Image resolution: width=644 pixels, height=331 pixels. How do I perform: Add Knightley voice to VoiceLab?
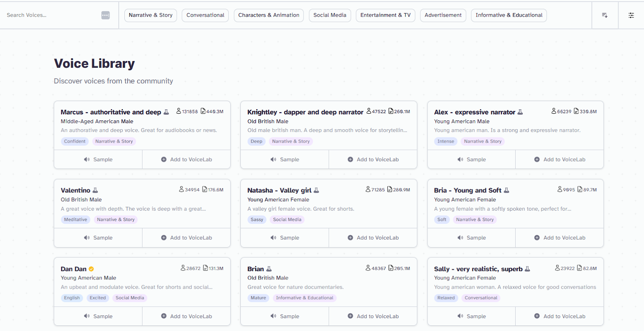click(373, 159)
